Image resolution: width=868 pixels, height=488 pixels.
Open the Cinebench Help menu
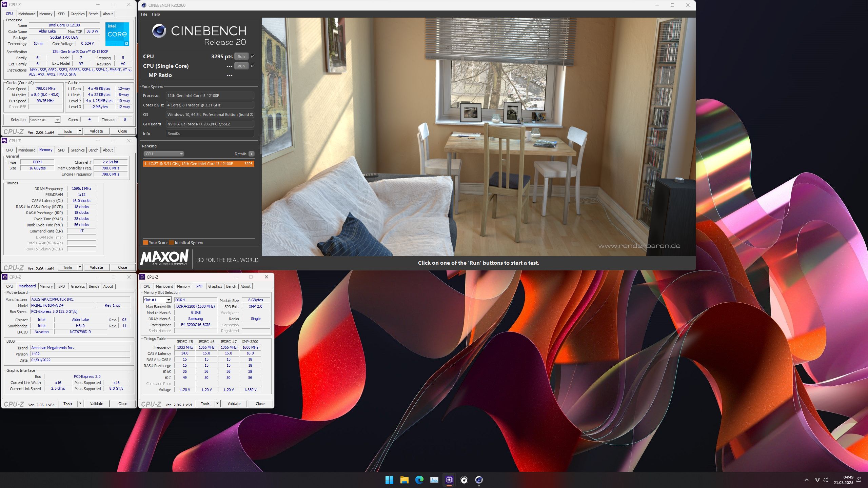coord(156,14)
